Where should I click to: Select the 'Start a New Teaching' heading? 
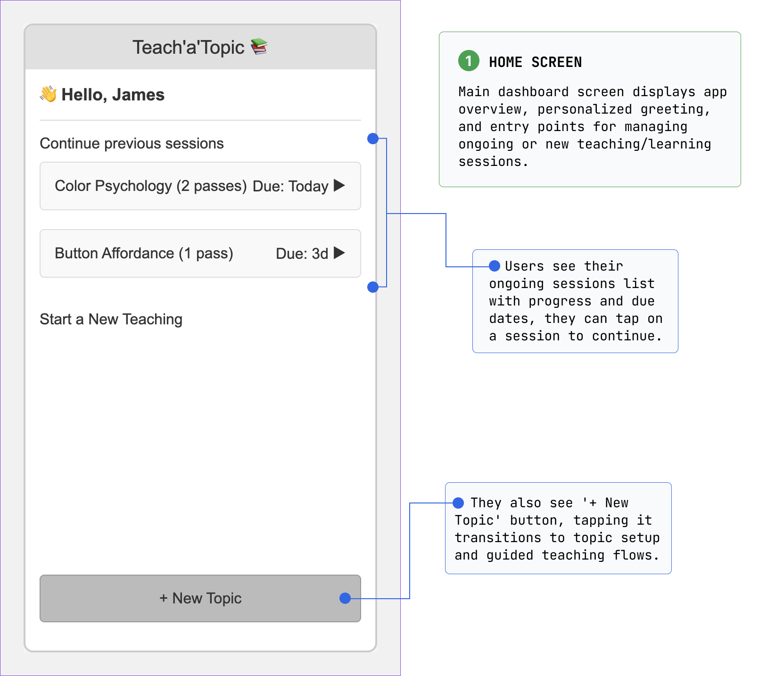(x=111, y=319)
